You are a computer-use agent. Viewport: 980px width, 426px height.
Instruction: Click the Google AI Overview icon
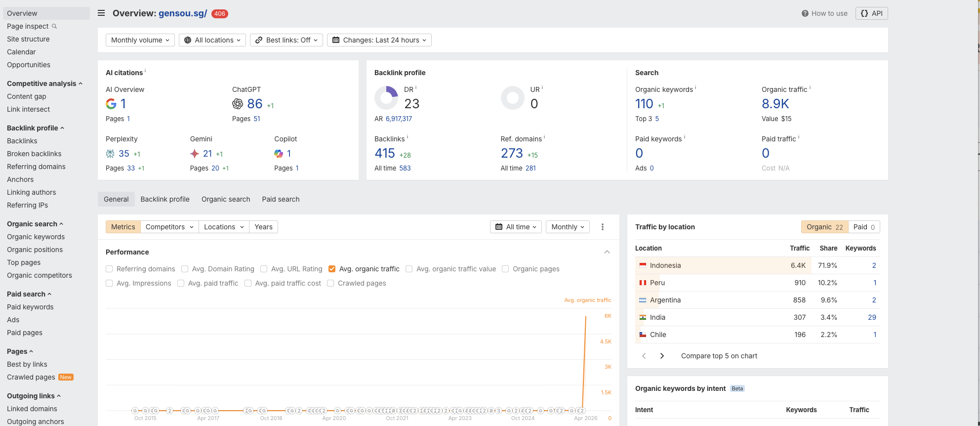(111, 104)
